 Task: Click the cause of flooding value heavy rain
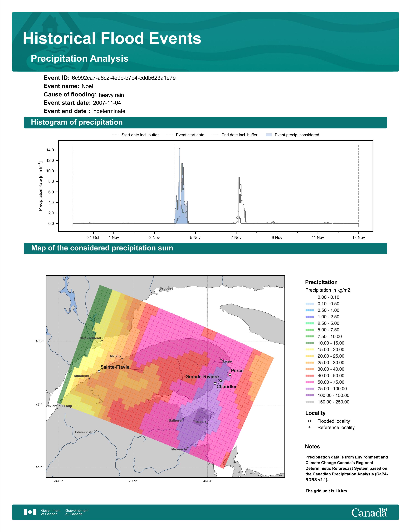tap(111, 95)
